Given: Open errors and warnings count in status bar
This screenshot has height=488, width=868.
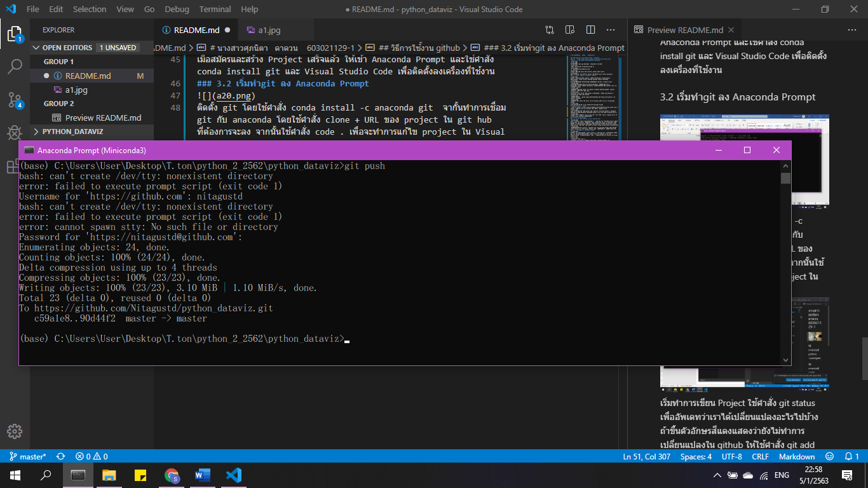Looking at the screenshot, I should [92, 456].
